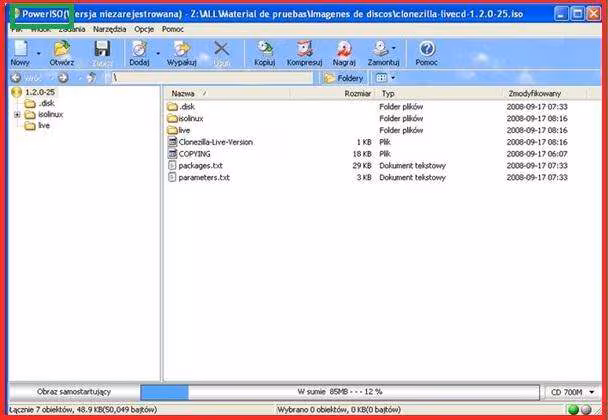Click the COPYING file icon
Image resolution: width=608 pixels, height=420 pixels.
point(173,154)
